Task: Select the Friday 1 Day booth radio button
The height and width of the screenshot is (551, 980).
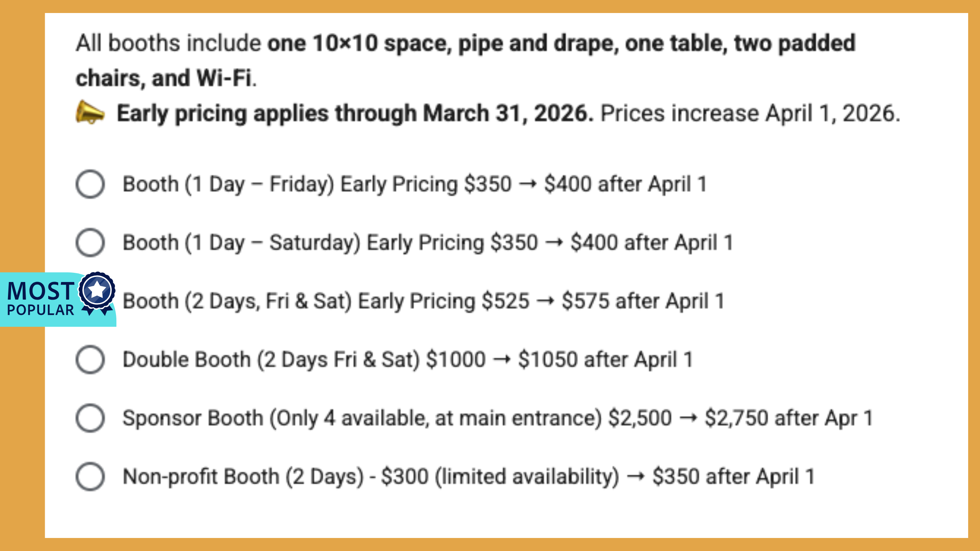Action: pyautogui.click(x=90, y=184)
